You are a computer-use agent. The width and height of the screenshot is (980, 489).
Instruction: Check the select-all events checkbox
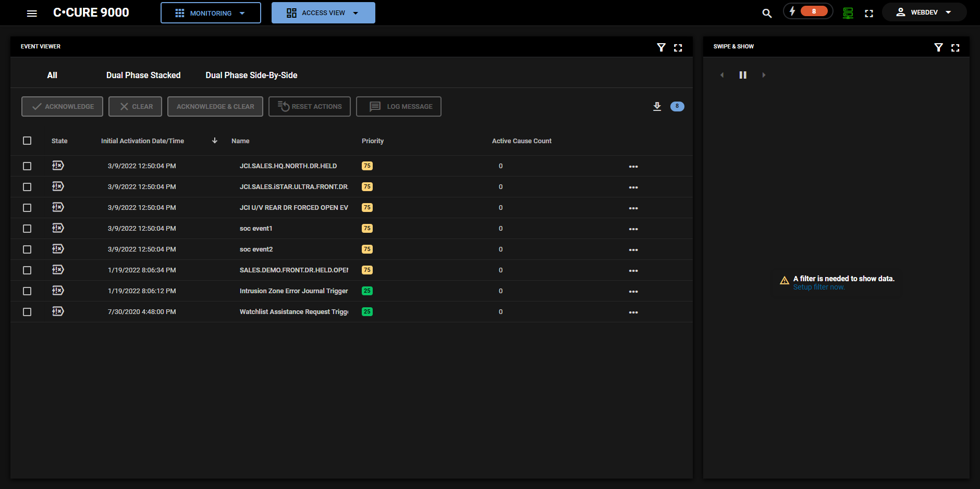coord(27,141)
